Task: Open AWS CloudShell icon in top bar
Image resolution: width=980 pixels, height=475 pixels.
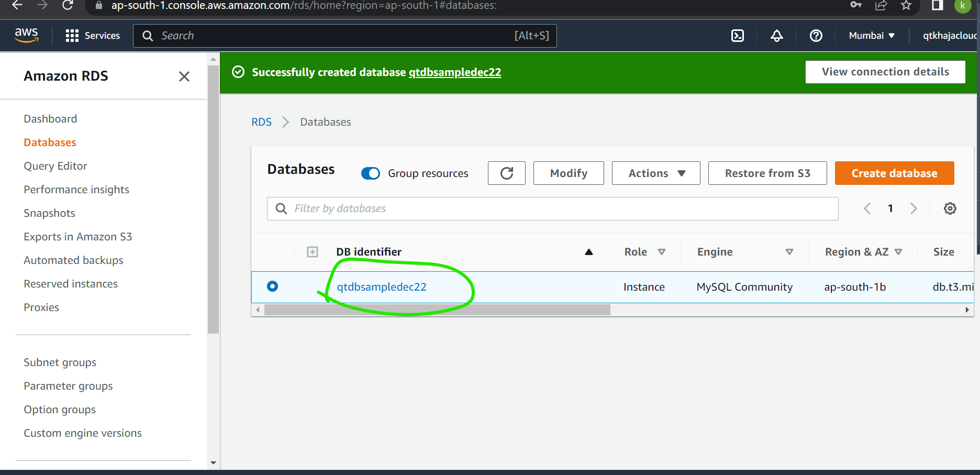Action: [x=737, y=36]
